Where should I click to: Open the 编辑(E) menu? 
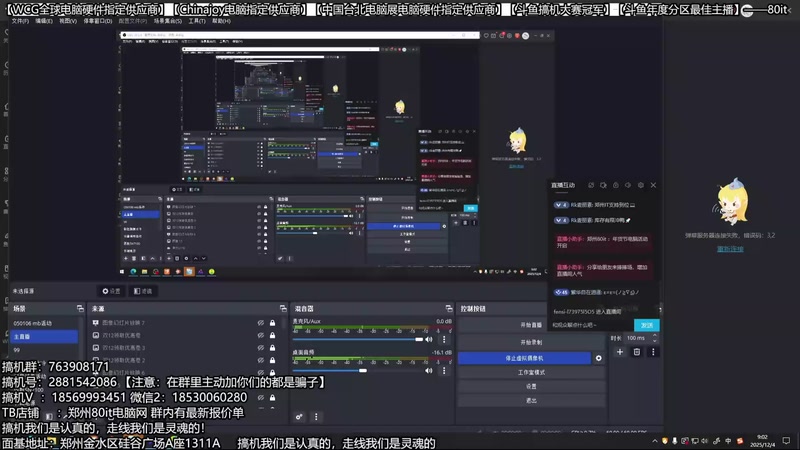point(44,21)
